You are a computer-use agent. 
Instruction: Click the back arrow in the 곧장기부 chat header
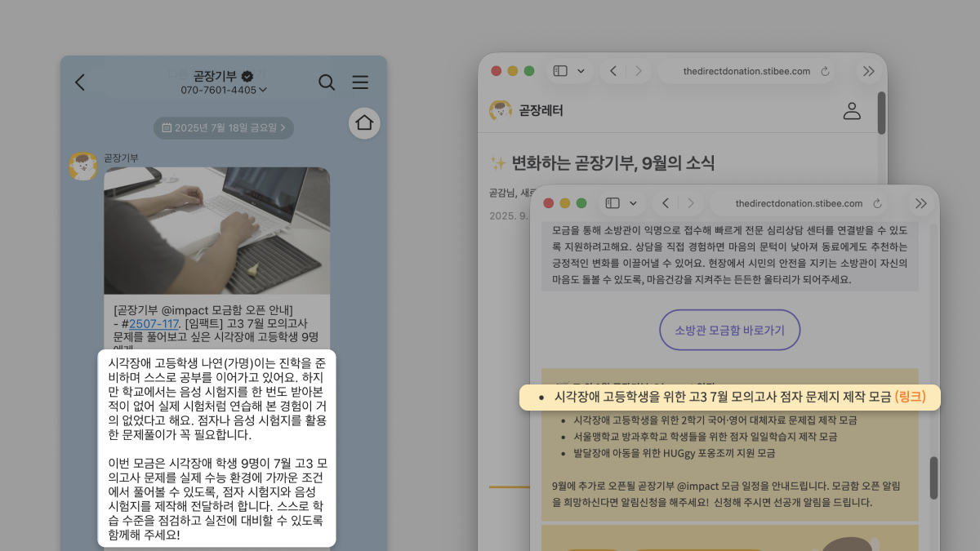point(80,82)
